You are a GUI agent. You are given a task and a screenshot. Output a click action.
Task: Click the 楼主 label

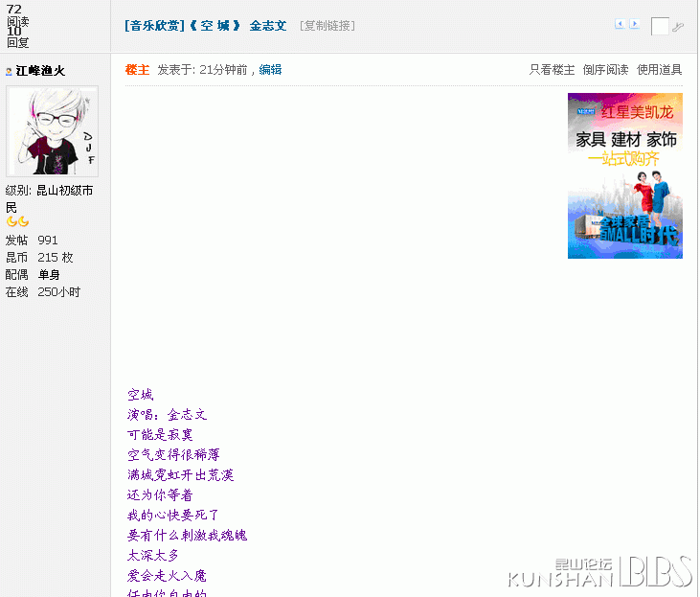[x=137, y=70]
